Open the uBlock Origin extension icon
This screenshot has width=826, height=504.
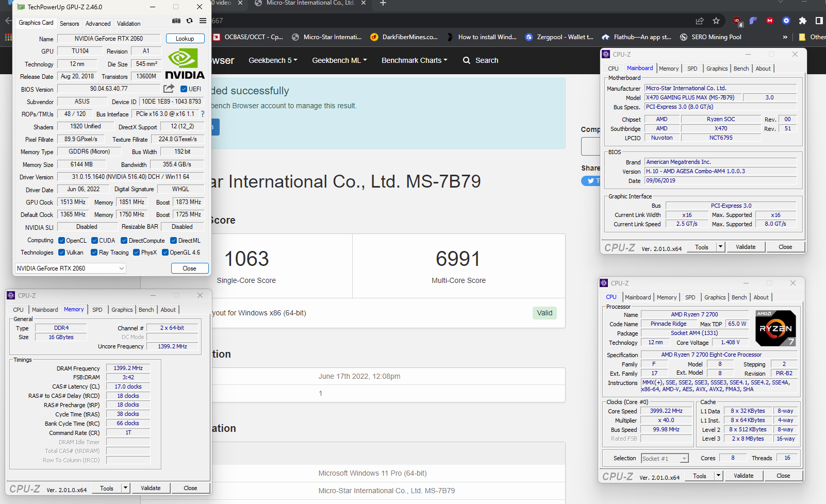[737, 21]
